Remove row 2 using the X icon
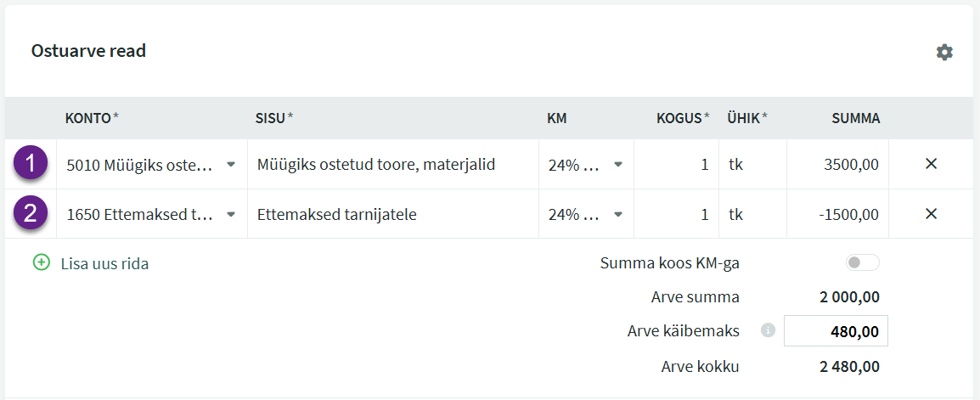The height and width of the screenshot is (400, 980). (x=931, y=214)
